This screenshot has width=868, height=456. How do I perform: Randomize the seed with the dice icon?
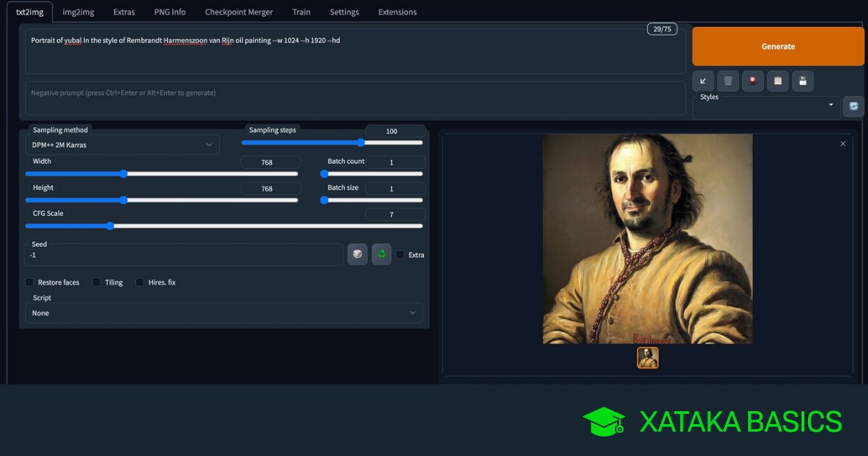(357, 254)
